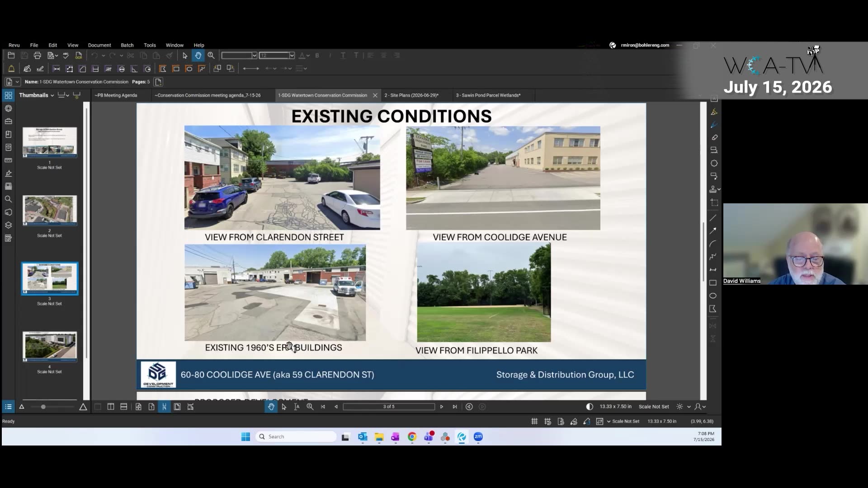Image resolution: width=868 pixels, height=488 pixels.
Task: Select the Polygon tool in right toolbar
Action: (713, 309)
